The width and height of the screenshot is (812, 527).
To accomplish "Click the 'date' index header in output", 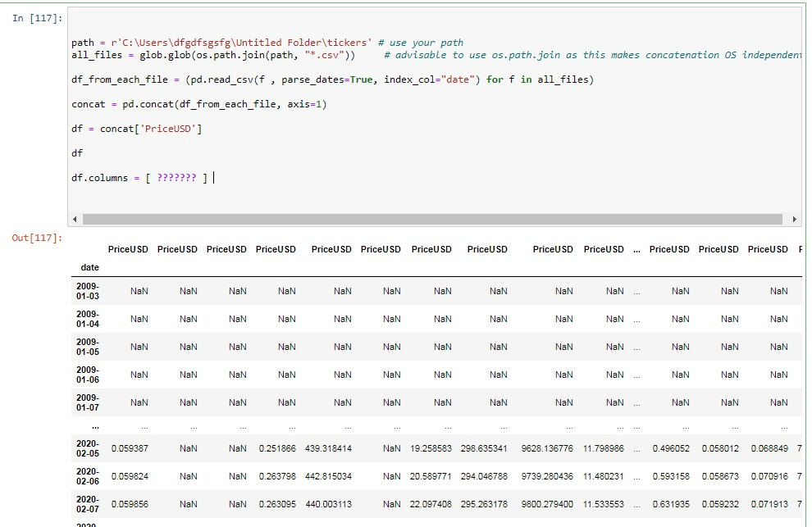I will tap(89, 267).
